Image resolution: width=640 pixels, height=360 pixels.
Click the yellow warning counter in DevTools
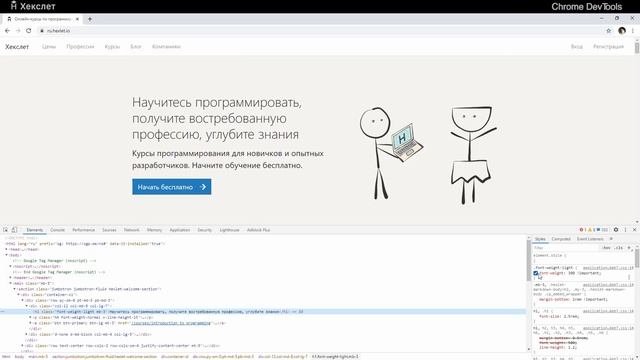point(591,230)
